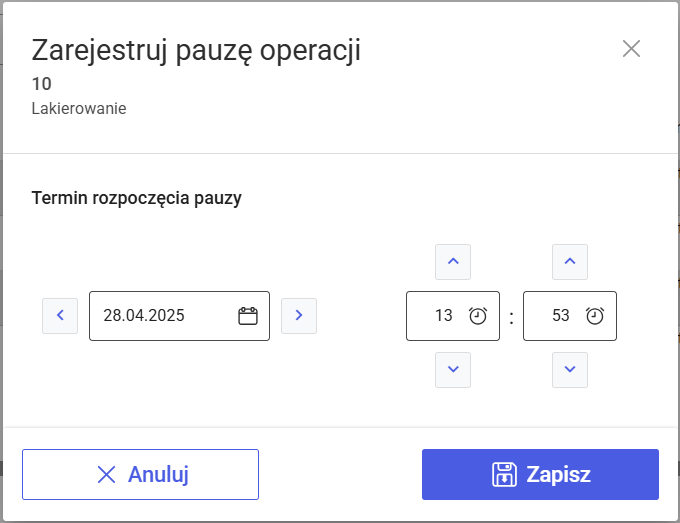Advance the date to the next day
680x523 pixels.
tap(299, 316)
